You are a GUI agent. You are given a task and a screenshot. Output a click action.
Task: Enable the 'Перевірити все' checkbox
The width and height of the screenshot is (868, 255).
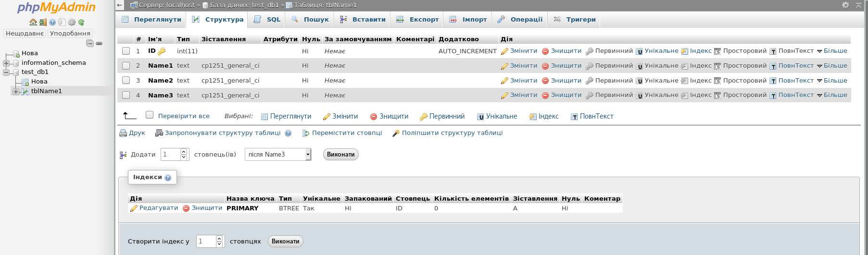tap(150, 115)
